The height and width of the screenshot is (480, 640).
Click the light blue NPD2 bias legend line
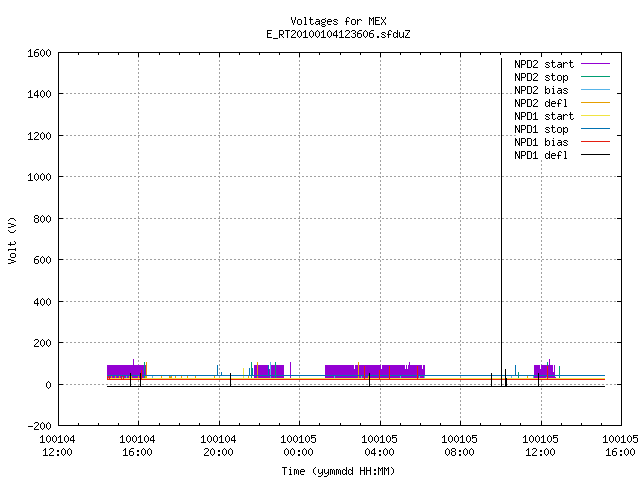(595, 89)
